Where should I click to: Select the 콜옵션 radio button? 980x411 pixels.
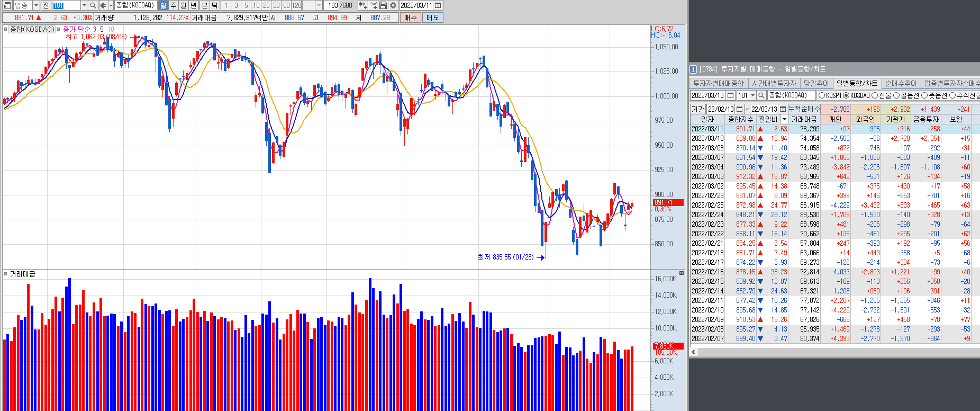896,95
